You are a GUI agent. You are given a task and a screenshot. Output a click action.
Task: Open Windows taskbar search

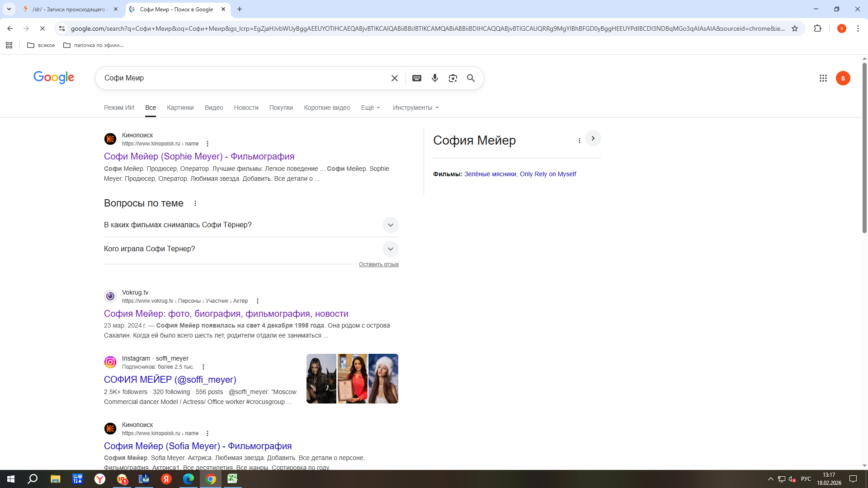[x=33, y=479]
